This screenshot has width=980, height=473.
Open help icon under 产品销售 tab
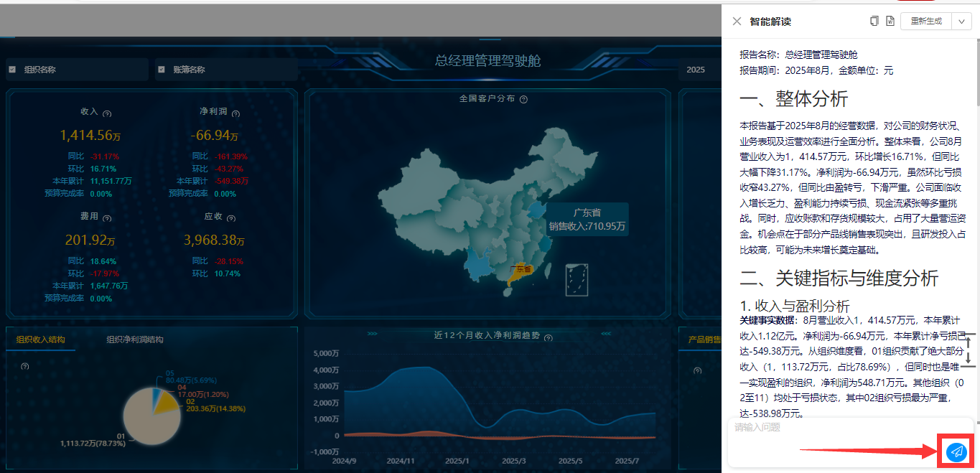pos(697,371)
